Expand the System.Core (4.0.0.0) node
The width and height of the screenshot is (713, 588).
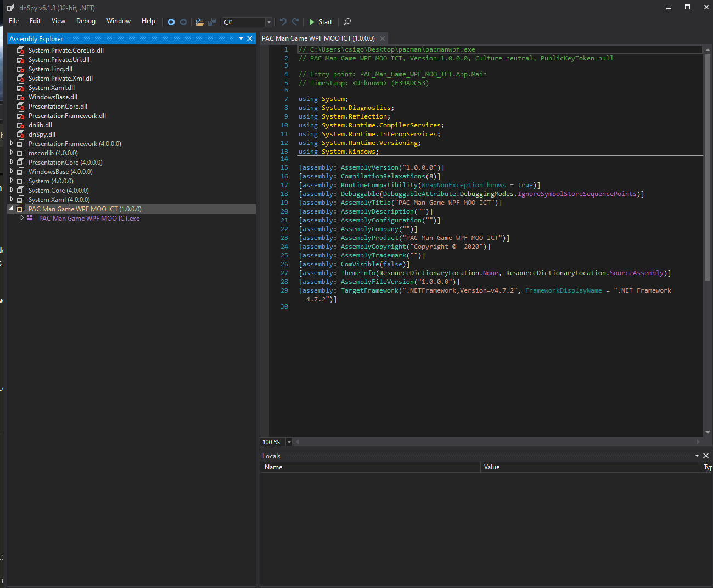pos(12,190)
